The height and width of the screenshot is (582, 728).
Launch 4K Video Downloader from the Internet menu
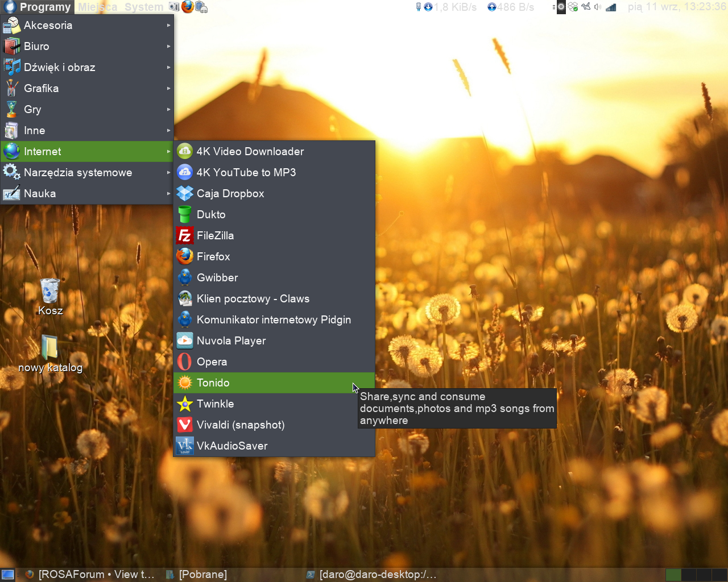[x=274, y=151]
